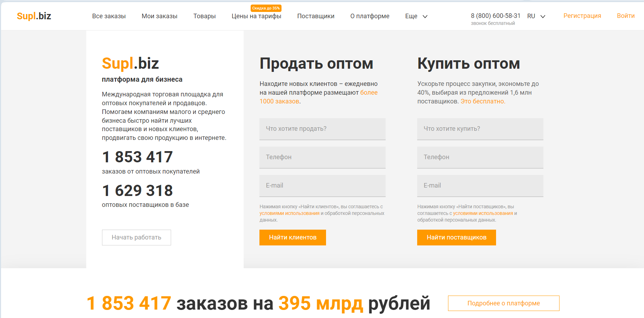Focus the "Что хотите купить?" field

click(480, 129)
